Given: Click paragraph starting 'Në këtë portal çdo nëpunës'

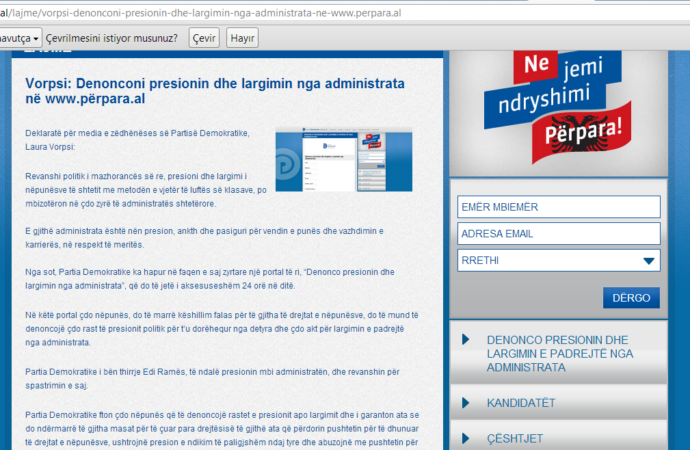Looking at the screenshot, I should pos(222,329).
